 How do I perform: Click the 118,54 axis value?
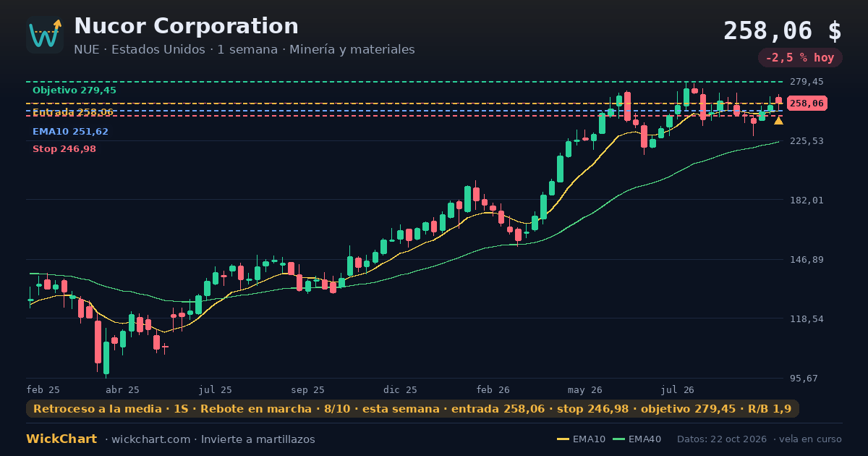coord(807,319)
